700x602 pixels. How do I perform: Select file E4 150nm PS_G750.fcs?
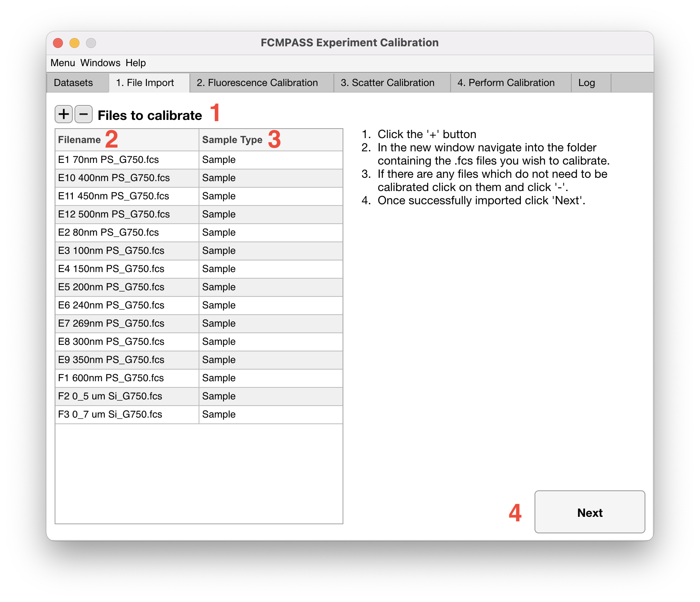pos(127,269)
